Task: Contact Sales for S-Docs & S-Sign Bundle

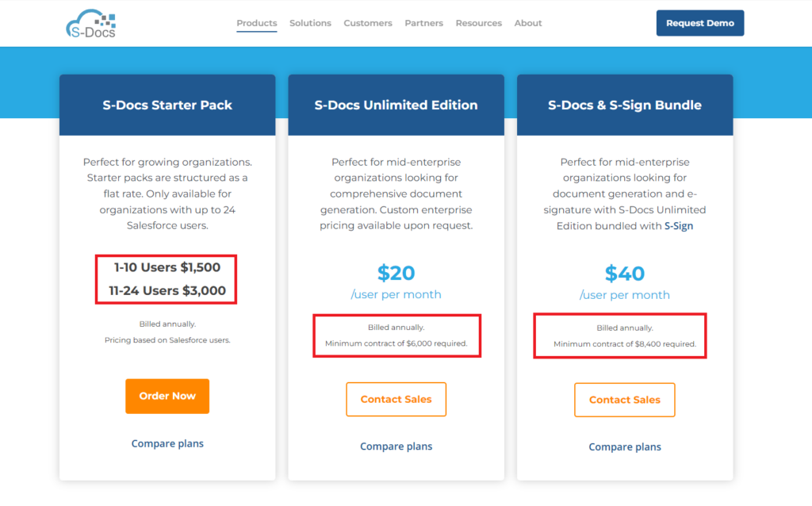Action: (x=625, y=400)
